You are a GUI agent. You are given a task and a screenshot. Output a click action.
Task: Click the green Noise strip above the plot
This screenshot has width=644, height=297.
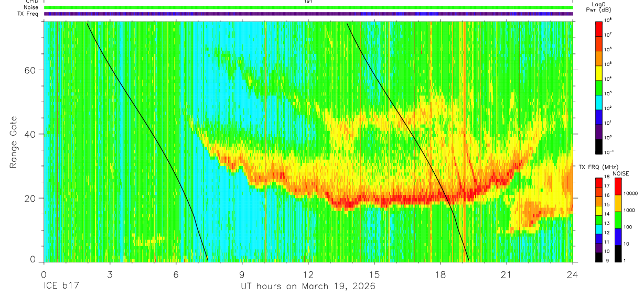coord(308,7)
